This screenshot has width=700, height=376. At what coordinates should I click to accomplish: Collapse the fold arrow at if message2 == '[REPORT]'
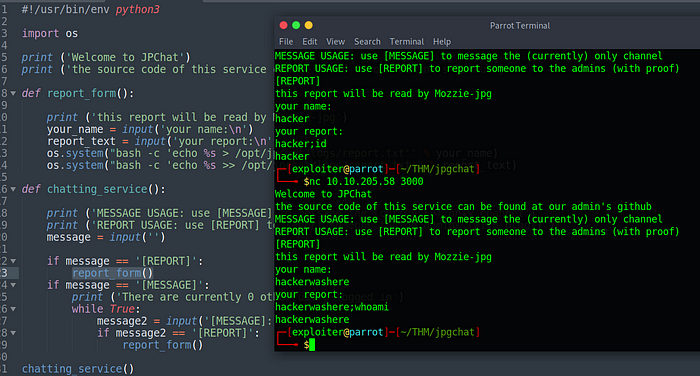pyautogui.click(x=13, y=333)
